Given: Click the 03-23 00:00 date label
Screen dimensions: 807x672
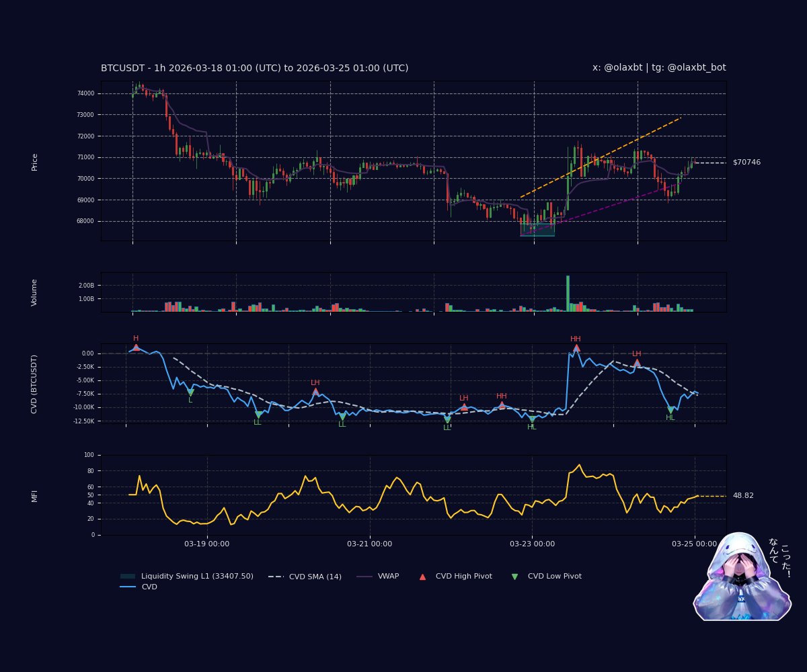Looking at the screenshot, I should pyautogui.click(x=533, y=544).
